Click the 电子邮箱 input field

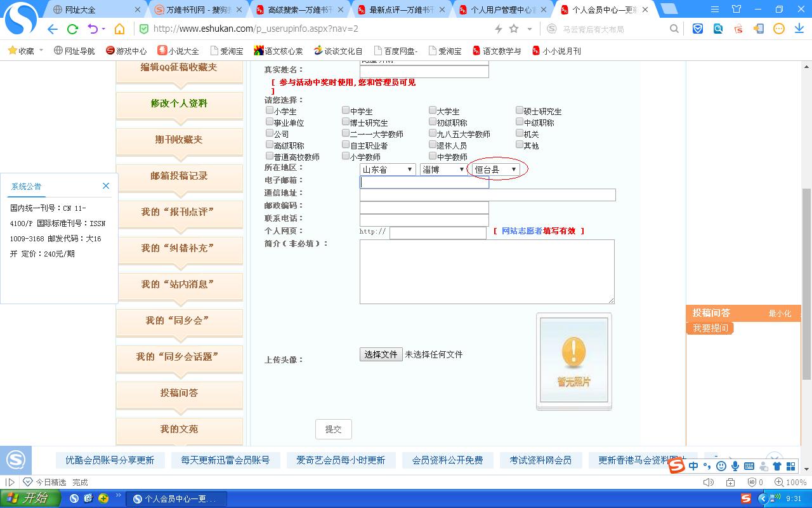(x=424, y=182)
